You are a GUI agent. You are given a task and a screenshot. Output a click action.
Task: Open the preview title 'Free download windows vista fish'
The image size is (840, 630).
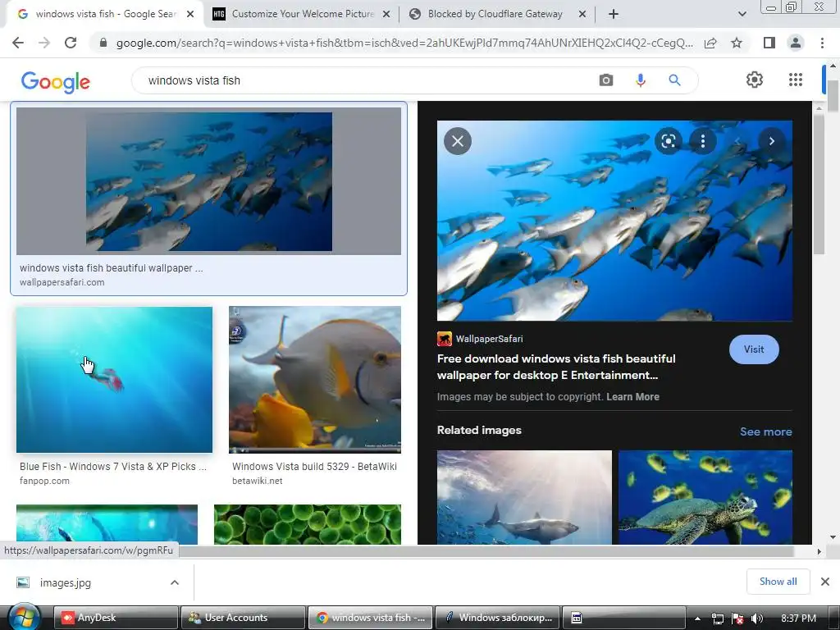click(x=556, y=367)
